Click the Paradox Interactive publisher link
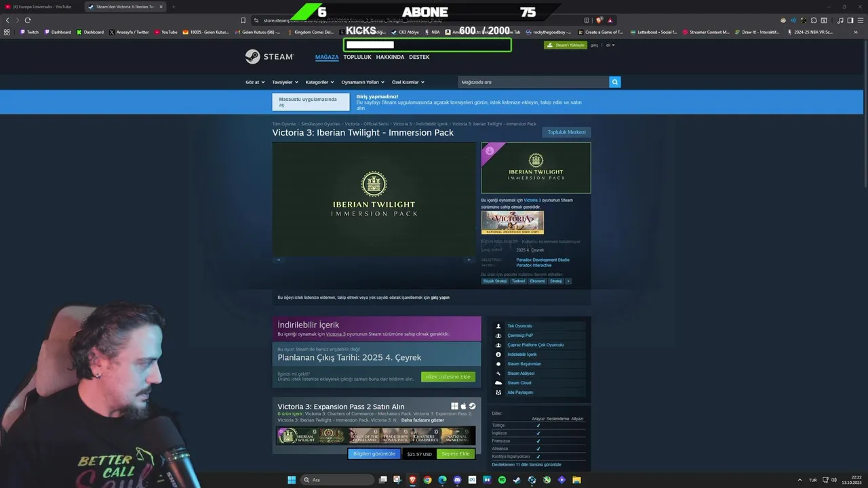The height and width of the screenshot is (488, 868). pyautogui.click(x=534, y=265)
